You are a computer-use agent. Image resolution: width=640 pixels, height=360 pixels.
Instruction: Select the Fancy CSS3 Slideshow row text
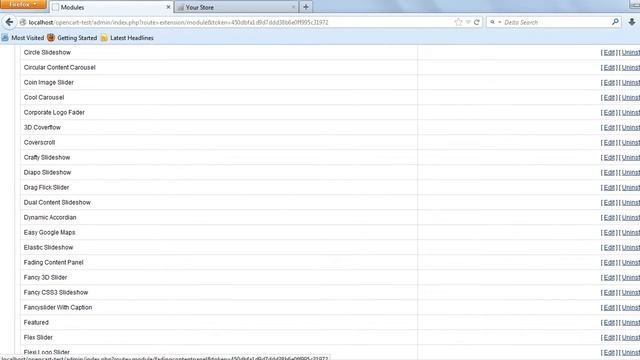pos(56,293)
